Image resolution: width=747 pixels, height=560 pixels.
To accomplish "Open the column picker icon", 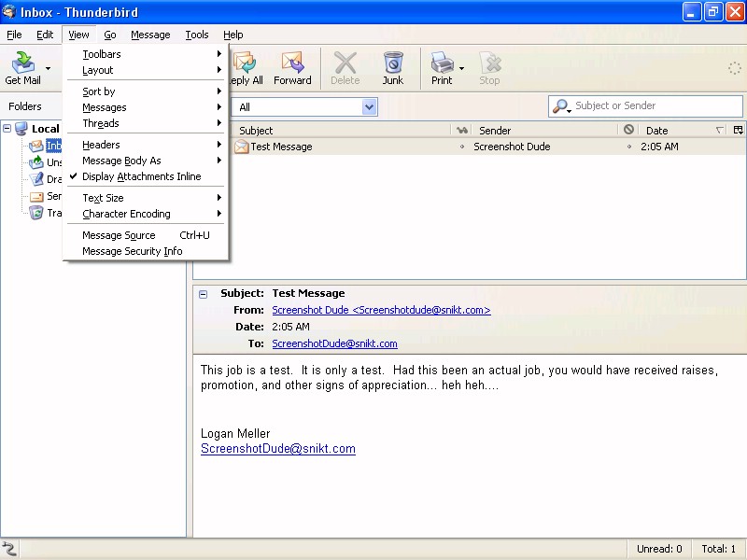I will (738, 130).
